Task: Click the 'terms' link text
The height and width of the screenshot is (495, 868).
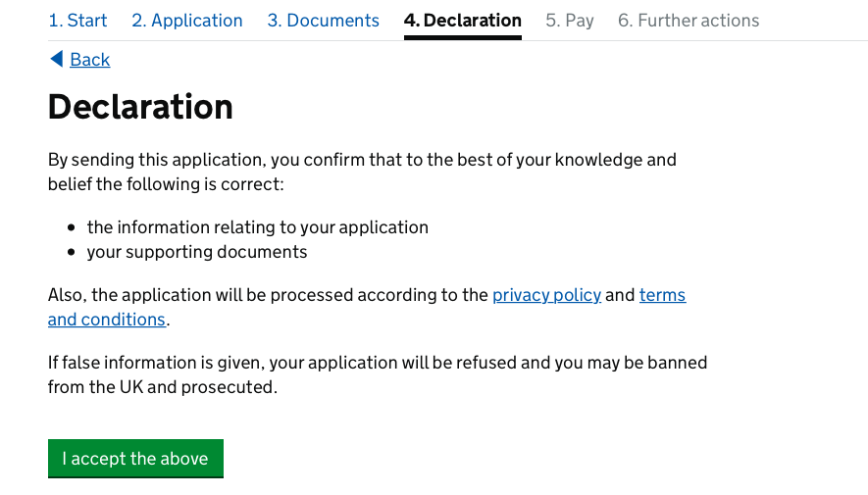Action: point(662,295)
